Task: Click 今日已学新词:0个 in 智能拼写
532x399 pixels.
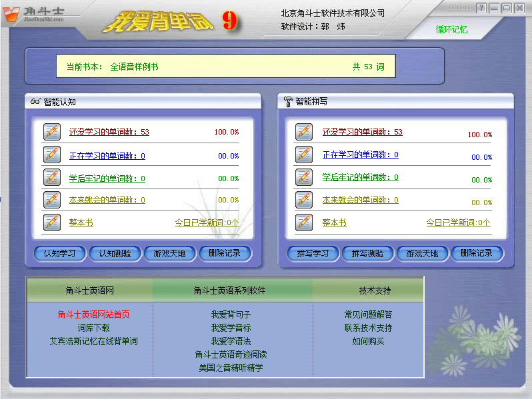Action: pyautogui.click(x=459, y=222)
